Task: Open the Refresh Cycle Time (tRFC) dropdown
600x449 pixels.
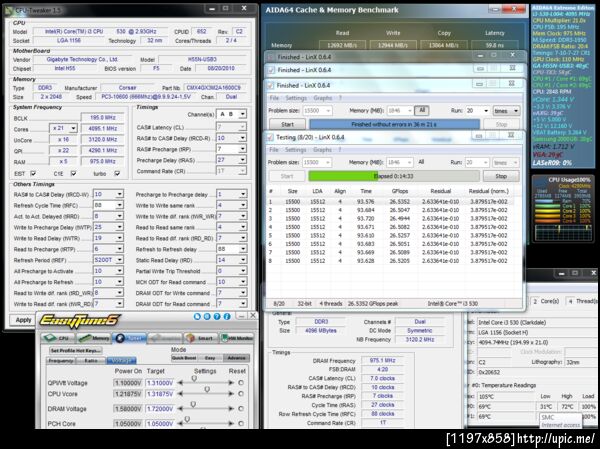Action: (x=119, y=205)
